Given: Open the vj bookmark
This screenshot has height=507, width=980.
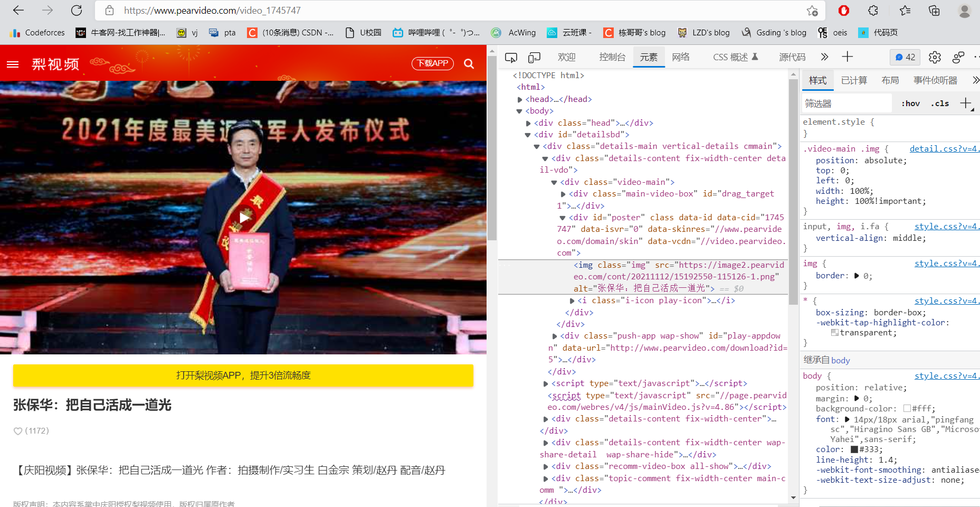Looking at the screenshot, I should [187, 33].
